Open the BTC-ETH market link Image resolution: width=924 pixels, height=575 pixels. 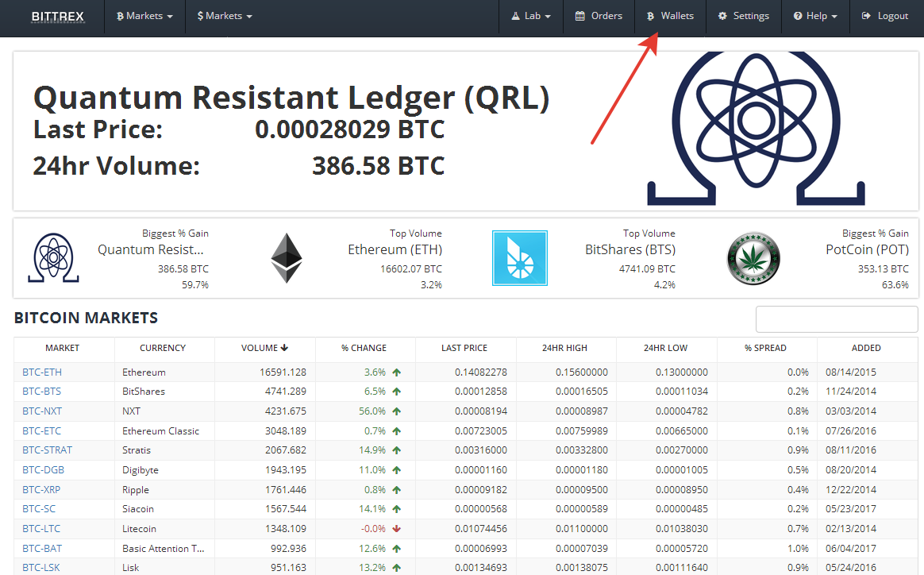click(42, 372)
